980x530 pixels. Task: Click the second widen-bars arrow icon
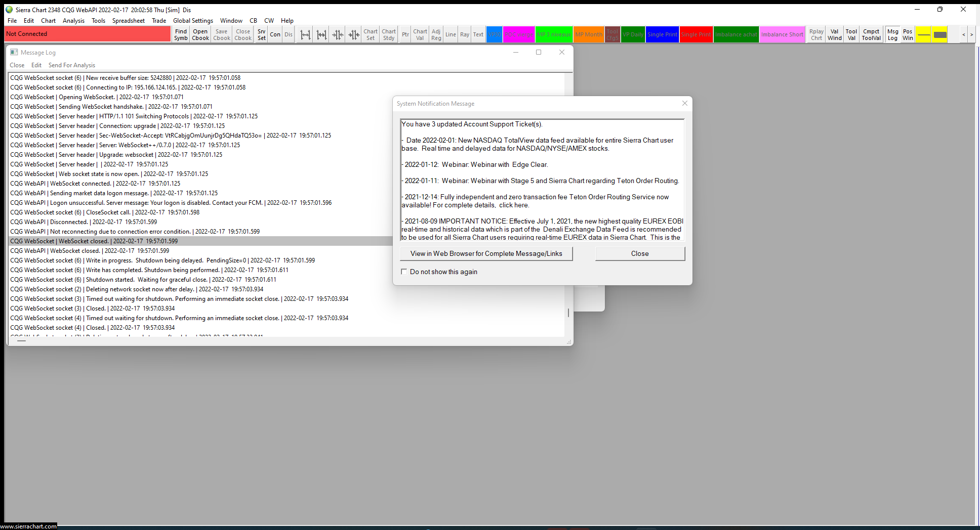[321, 34]
